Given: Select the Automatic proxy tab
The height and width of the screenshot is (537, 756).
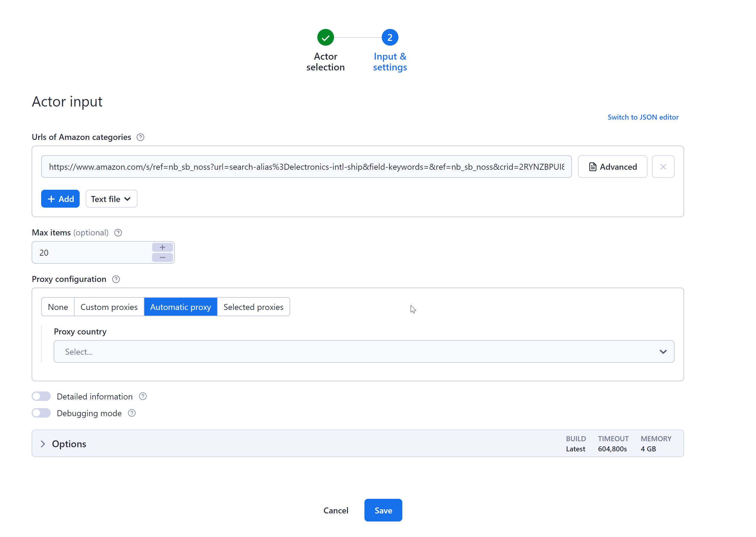Looking at the screenshot, I should 181,307.
